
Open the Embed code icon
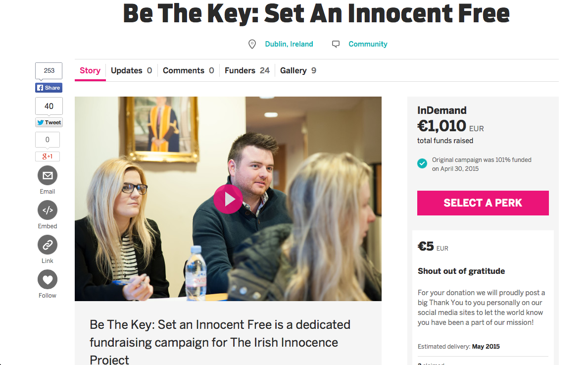pyautogui.click(x=48, y=210)
